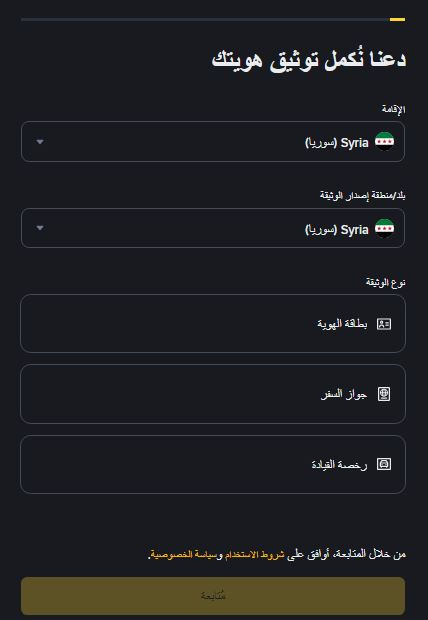This screenshot has width=428, height=620.
Task: Click the gray progress bar track
Action: coord(205,19)
